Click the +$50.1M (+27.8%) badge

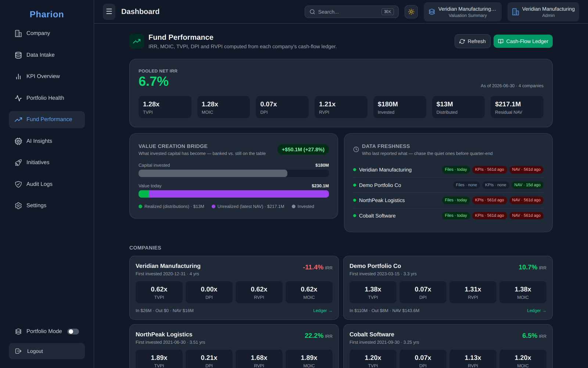(303, 149)
